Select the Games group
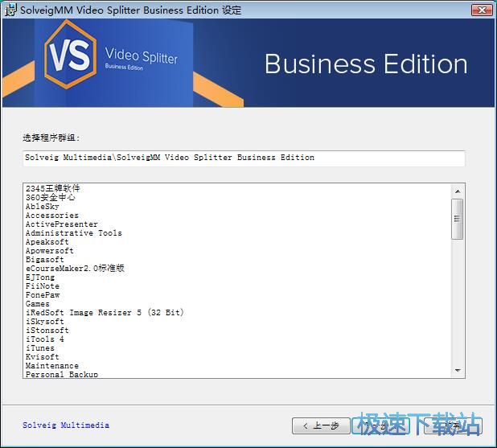The image size is (497, 448). (38, 304)
